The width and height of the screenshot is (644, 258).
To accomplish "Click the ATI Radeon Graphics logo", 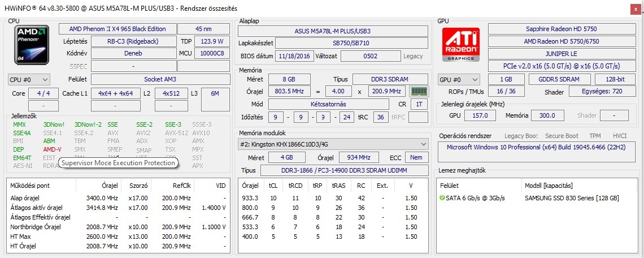I will pos(462,45).
